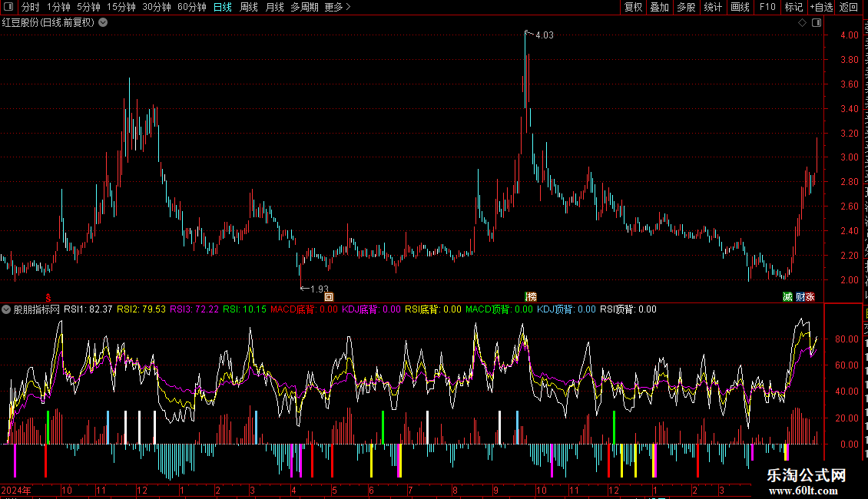Click the 红豆股份(日线.前复权) chart title

click(x=48, y=23)
